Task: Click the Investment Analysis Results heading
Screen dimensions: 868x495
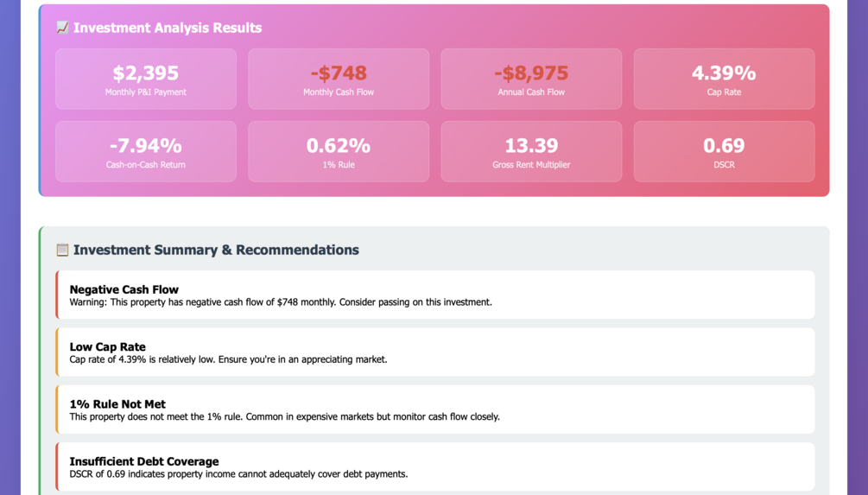Action: click(x=168, y=28)
